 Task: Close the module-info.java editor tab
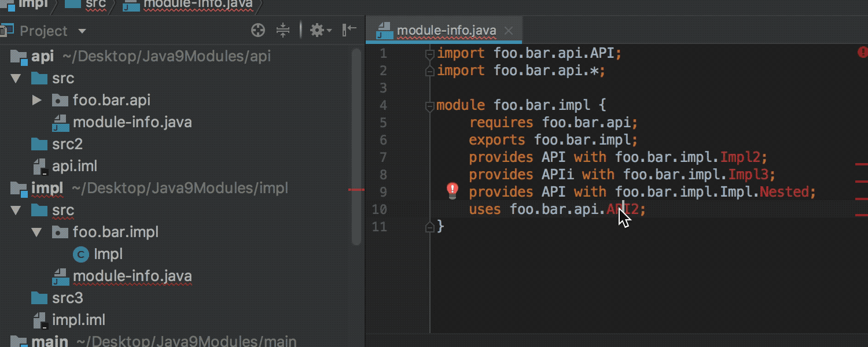click(509, 31)
